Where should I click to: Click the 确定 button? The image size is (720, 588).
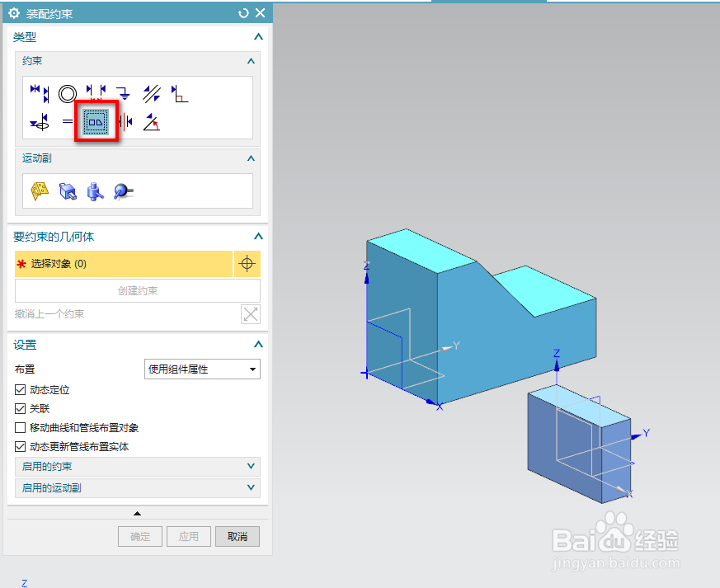pos(140,536)
